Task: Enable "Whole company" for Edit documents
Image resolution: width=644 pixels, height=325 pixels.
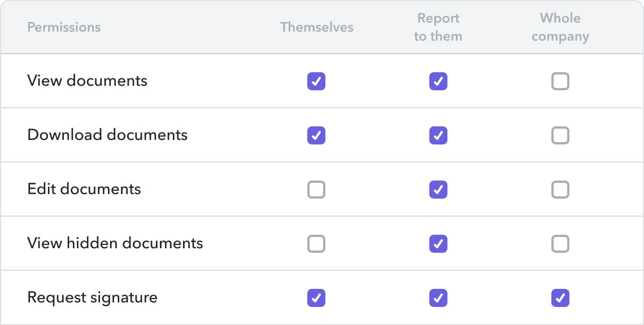Action: tap(560, 190)
